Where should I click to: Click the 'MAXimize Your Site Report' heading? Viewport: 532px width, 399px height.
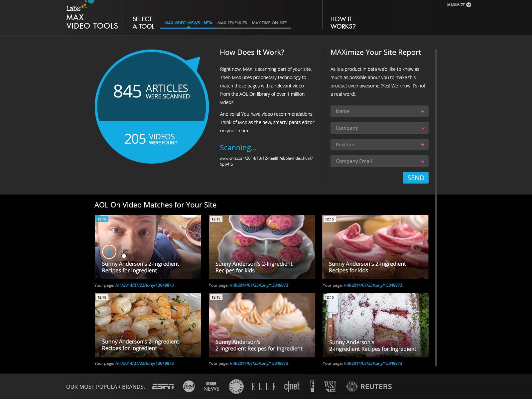click(376, 52)
